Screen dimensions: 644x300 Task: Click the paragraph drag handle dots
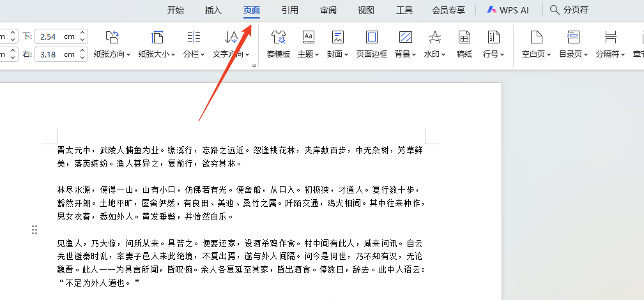point(34,230)
